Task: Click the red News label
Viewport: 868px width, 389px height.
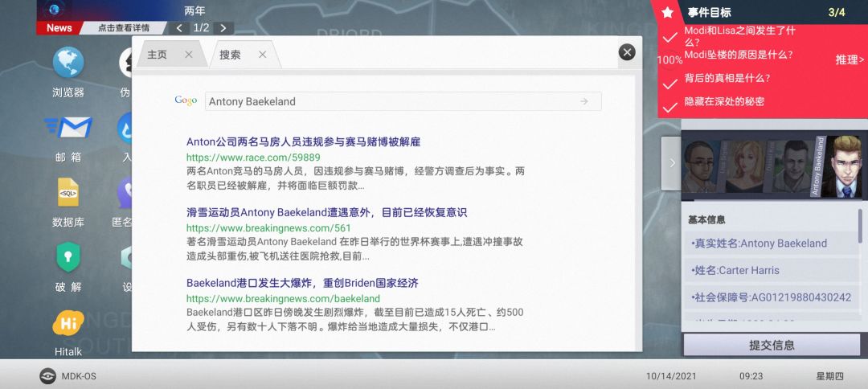Action: (x=59, y=28)
